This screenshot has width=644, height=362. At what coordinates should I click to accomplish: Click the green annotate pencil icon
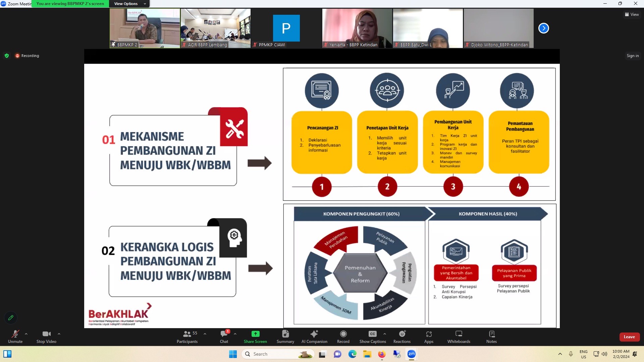(11, 317)
